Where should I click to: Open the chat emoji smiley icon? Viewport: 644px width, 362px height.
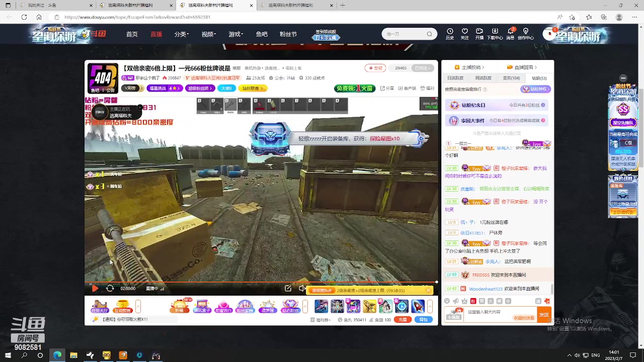(447, 301)
